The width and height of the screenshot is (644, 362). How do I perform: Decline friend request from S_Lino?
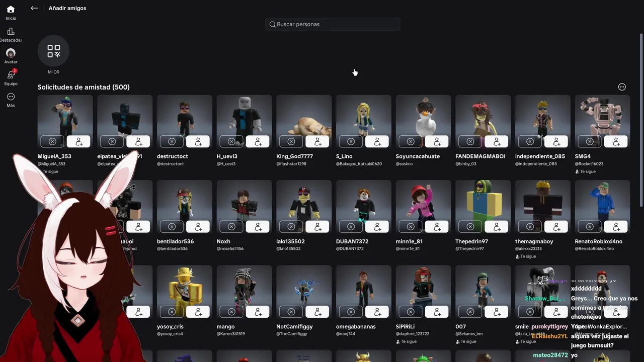pos(351,142)
